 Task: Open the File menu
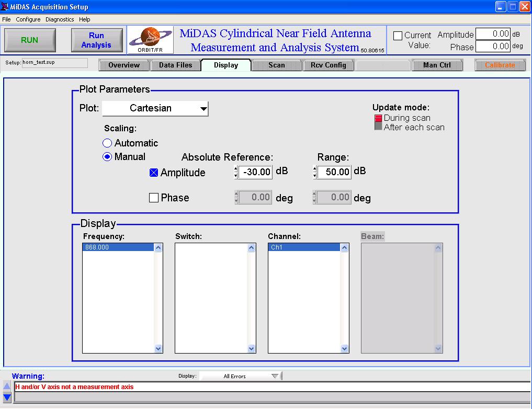(x=6, y=19)
